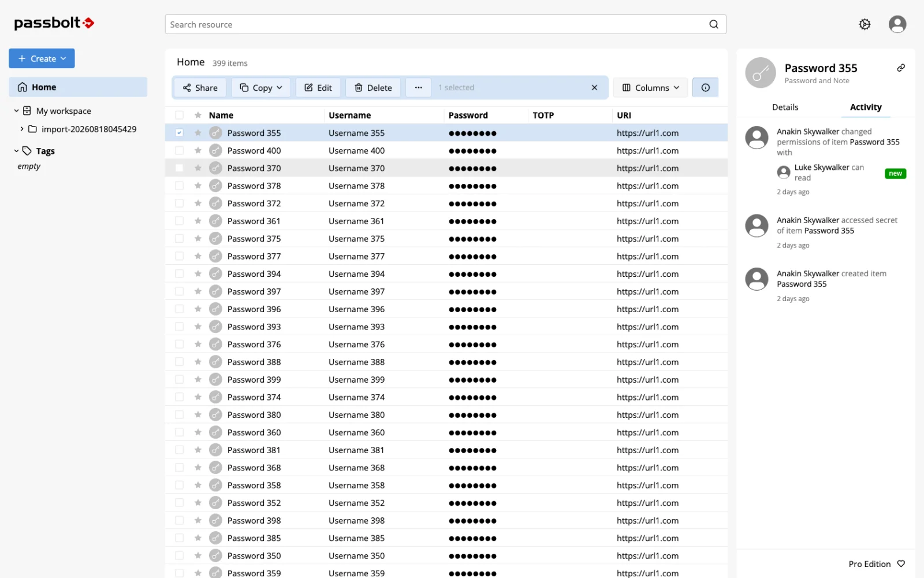924x578 pixels.
Task: Open the more actions ellipsis menu
Action: [419, 88]
